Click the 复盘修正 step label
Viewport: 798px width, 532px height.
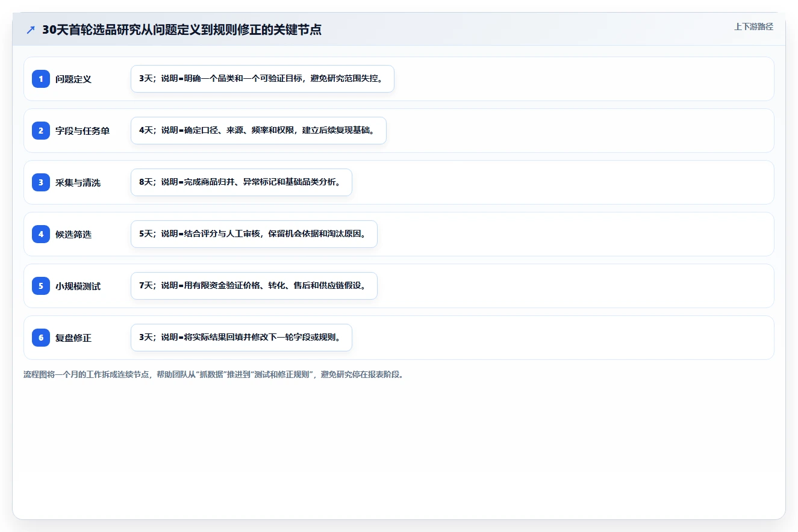tap(73, 338)
